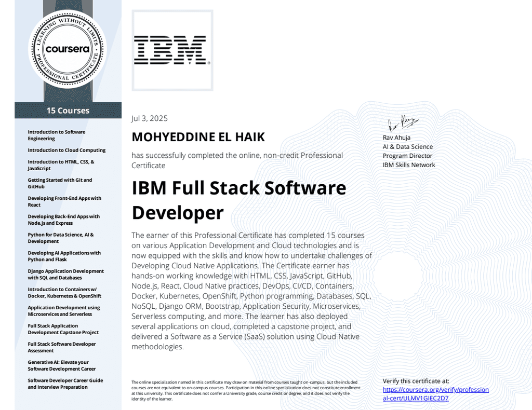Screen dimensions: 532x410
Task: Click the 'Rav Ahuja' name text
Action: pyautogui.click(x=396, y=138)
